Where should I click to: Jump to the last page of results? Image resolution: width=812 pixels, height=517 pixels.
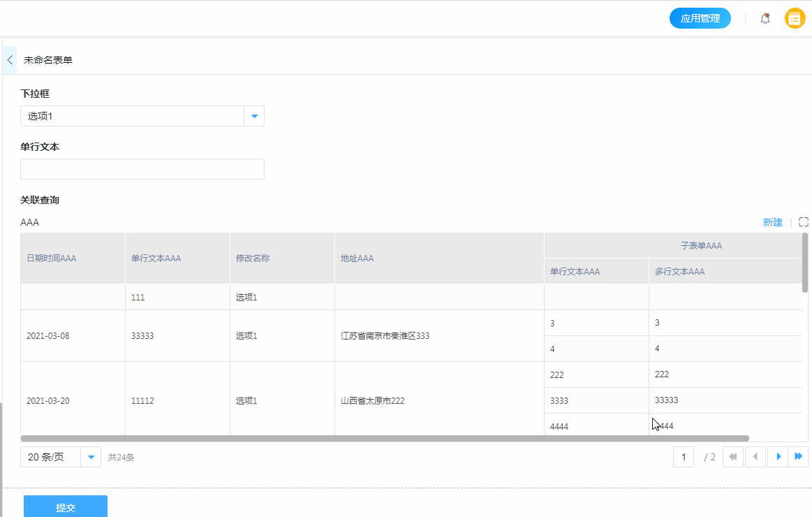point(798,457)
